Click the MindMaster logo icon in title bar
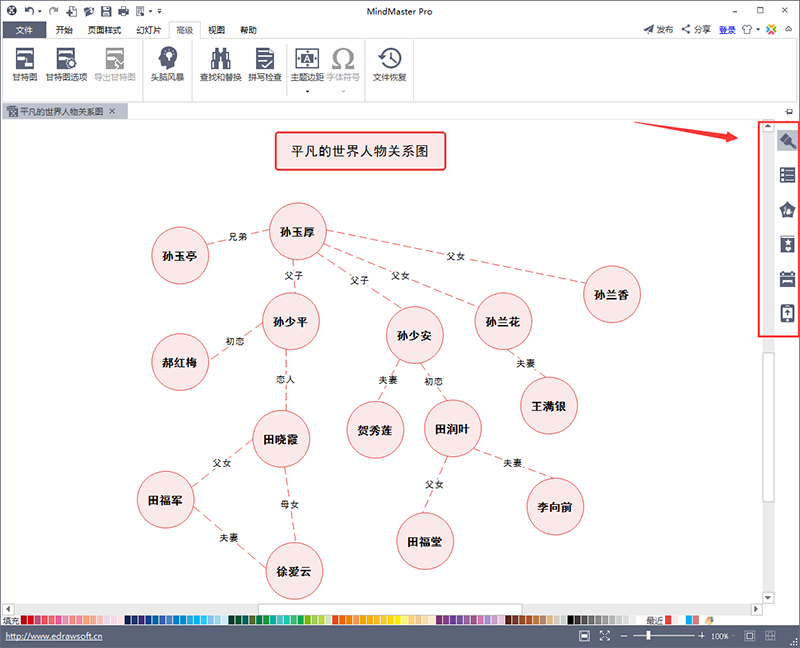Viewport: 800px width, 648px height. tap(11, 11)
